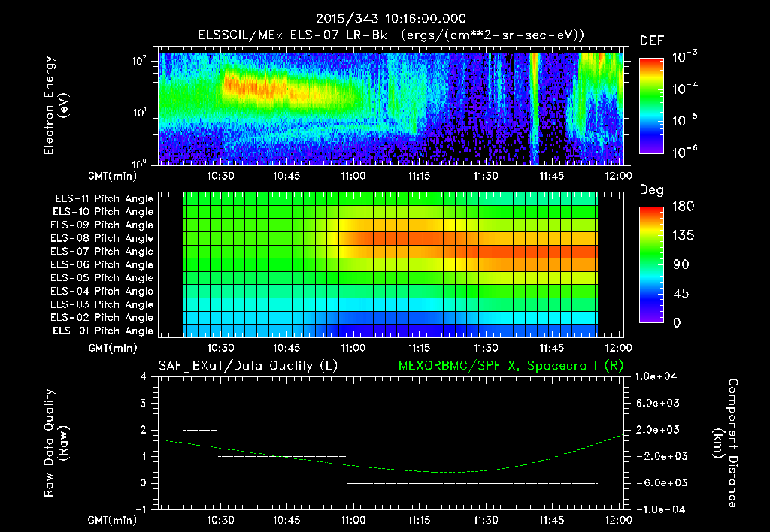Image resolution: width=770 pixels, height=532 pixels.
Task: Click the Electron Energy (eV) axis label
Action: (55, 105)
